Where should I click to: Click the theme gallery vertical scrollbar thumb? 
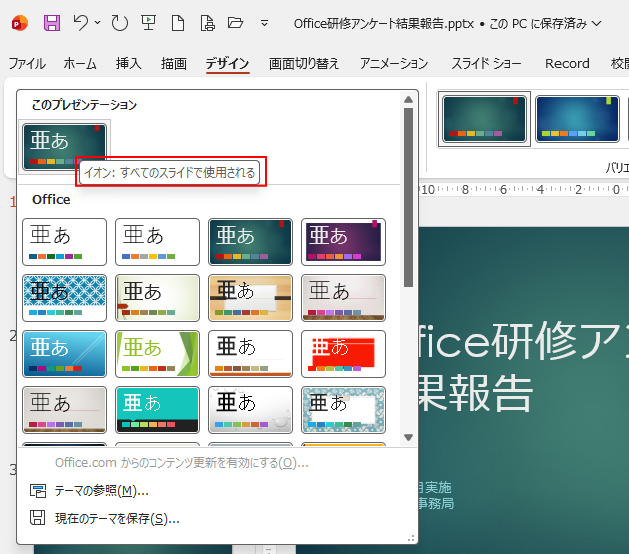408,197
